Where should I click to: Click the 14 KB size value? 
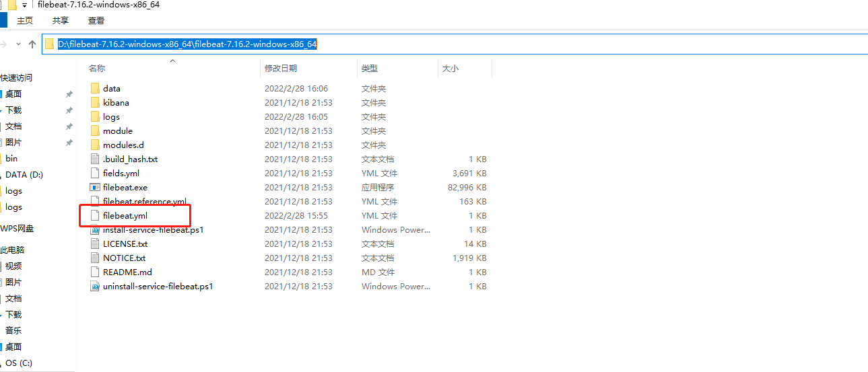475,244
